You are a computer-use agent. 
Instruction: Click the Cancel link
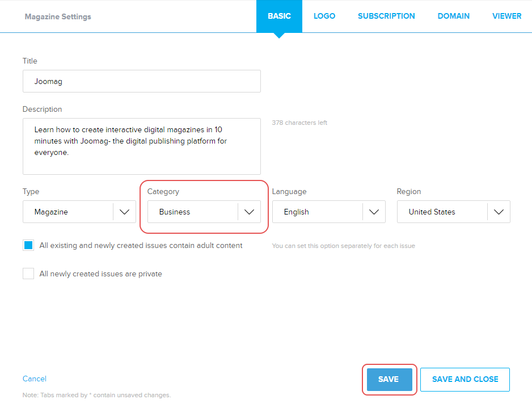pyautogui.click(x=35, y=379)
